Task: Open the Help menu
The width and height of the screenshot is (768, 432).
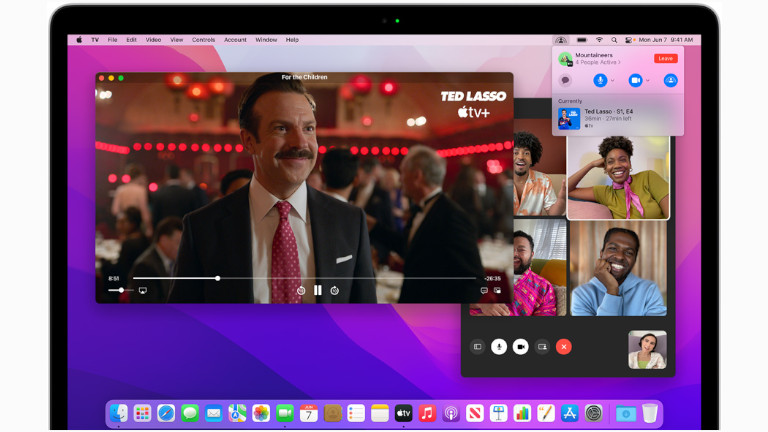Action: click(292, 40)
